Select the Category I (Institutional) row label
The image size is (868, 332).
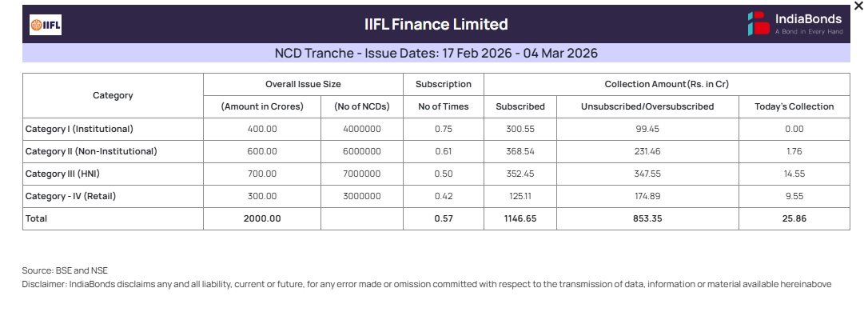pos(79,129)
